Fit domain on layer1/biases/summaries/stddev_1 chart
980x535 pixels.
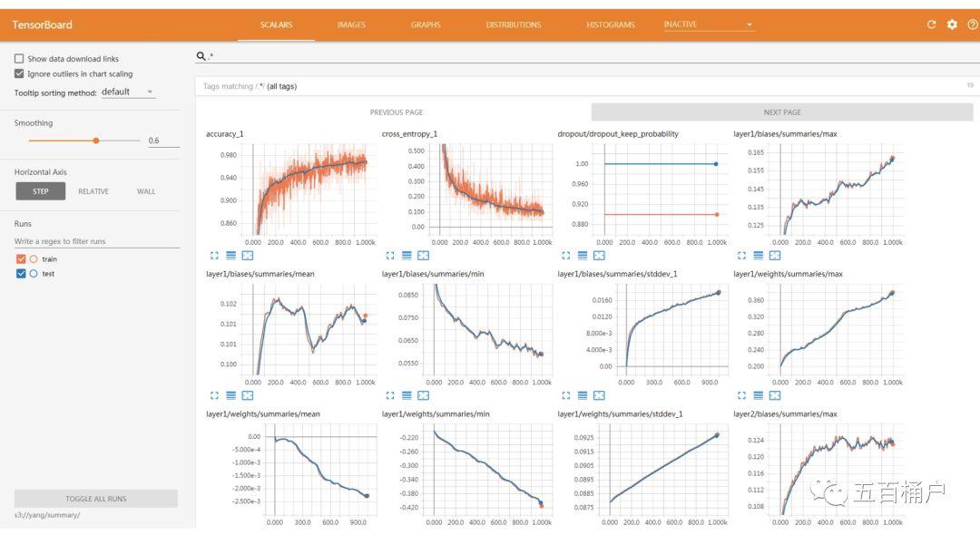tap(599, 395)
